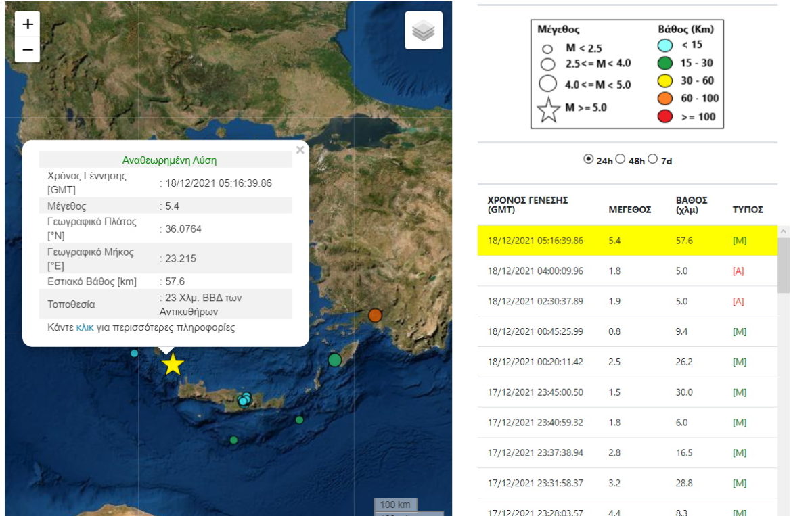Zoom out of the map
The width and height of the screenshot is (812, 516).
pyautogui.click(x=28, y=49)
